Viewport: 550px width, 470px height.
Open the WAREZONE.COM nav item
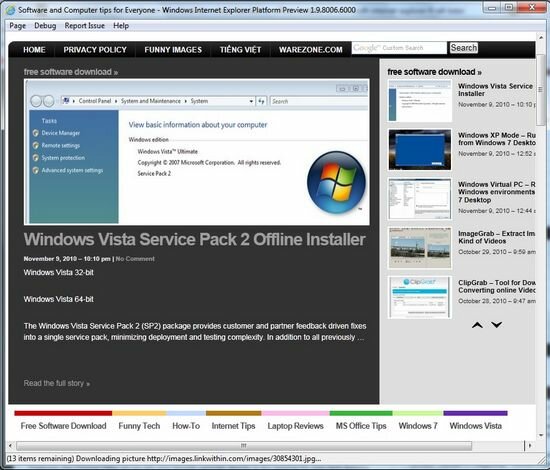pos(311,50)
